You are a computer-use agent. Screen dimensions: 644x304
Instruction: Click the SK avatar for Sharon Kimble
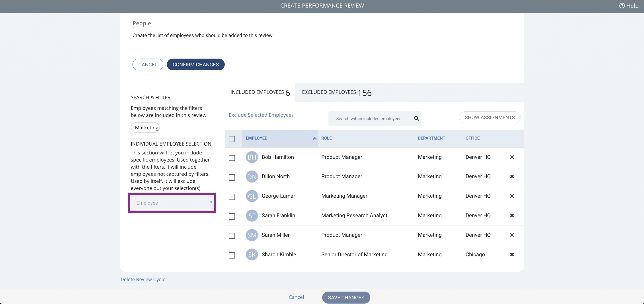point(252,255)
